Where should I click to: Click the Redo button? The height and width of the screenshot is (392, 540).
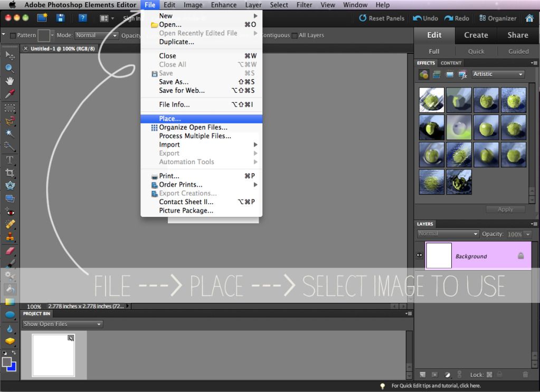(457, 18)
